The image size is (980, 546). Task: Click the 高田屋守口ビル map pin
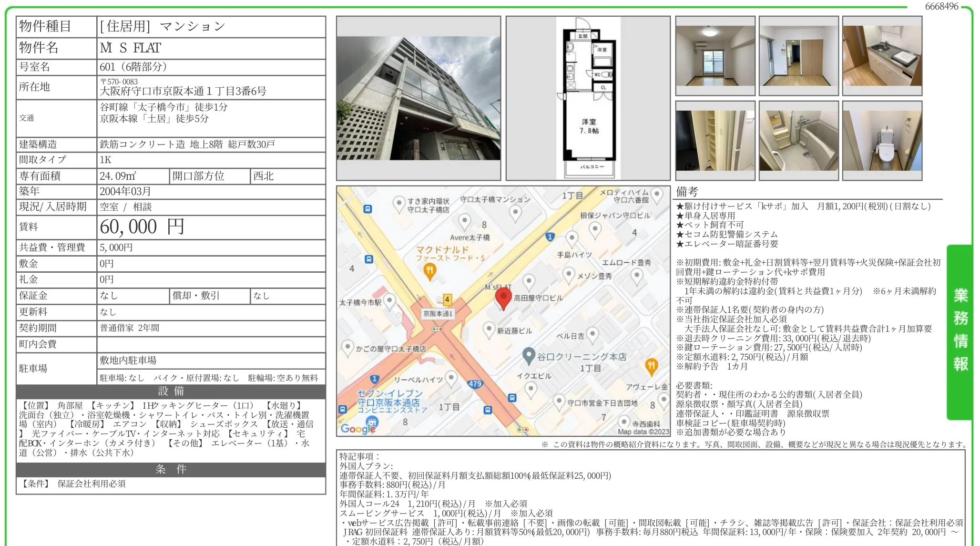[x=529, y=281]
